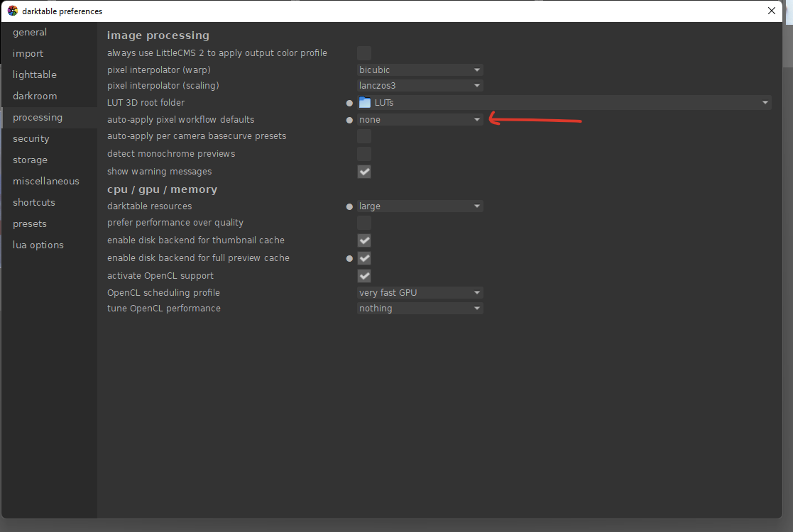
Task: Open pixel interpolator (scaling) lanczos3 dropdown
Action: [x=420, y=85]
